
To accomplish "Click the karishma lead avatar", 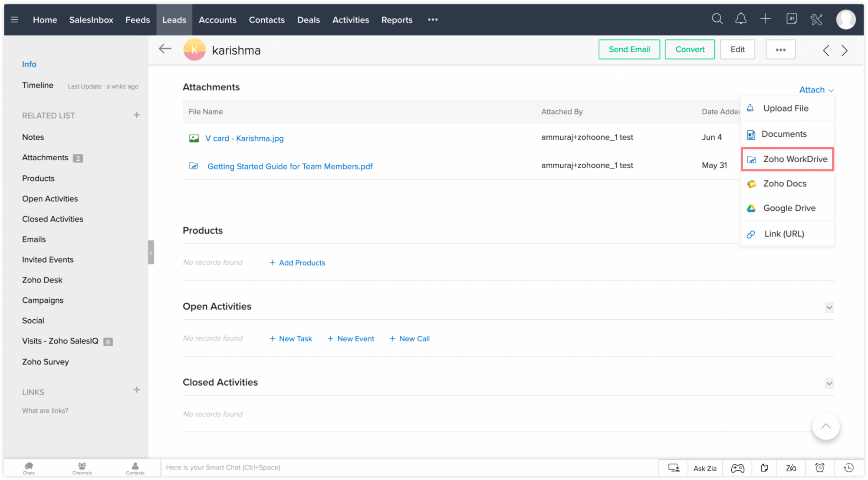I will [194, 50].
